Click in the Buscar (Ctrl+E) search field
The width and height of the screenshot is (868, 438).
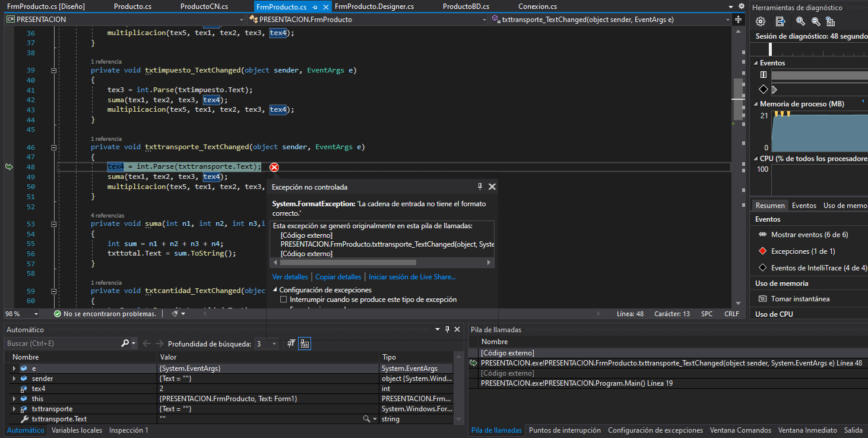(x=62, y=344)
